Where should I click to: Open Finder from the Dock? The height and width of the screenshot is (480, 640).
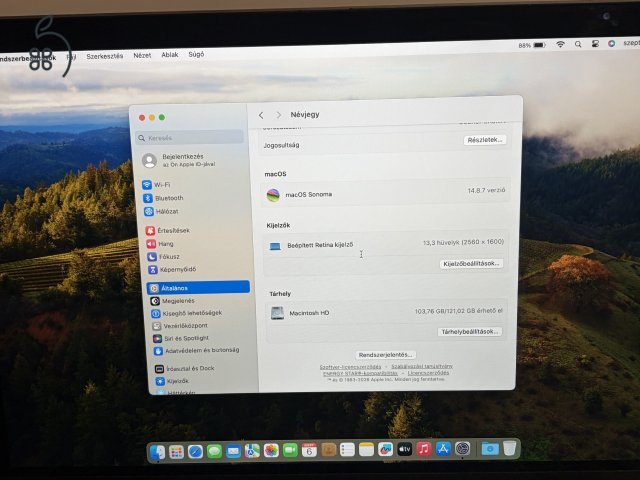tap(157, 452)
